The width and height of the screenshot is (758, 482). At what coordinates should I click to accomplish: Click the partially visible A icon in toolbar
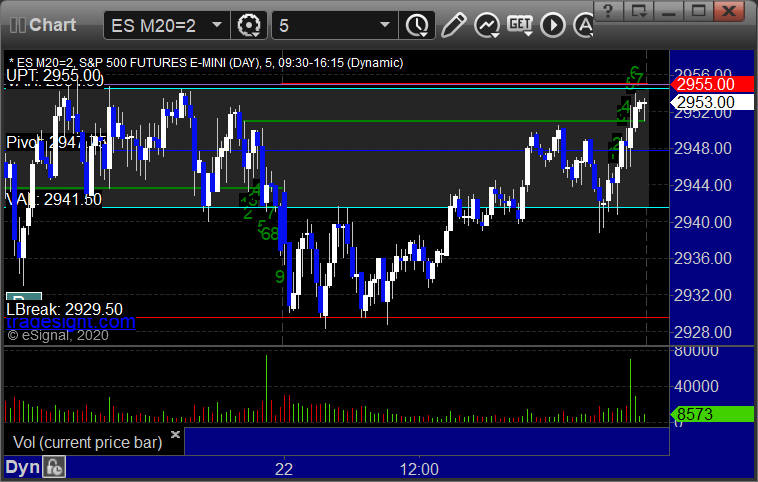583,25
